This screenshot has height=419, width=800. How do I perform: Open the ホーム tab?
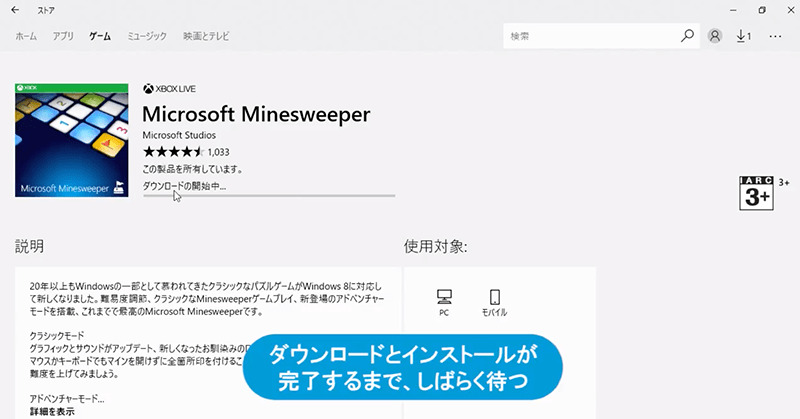click(x=26, y=36)
